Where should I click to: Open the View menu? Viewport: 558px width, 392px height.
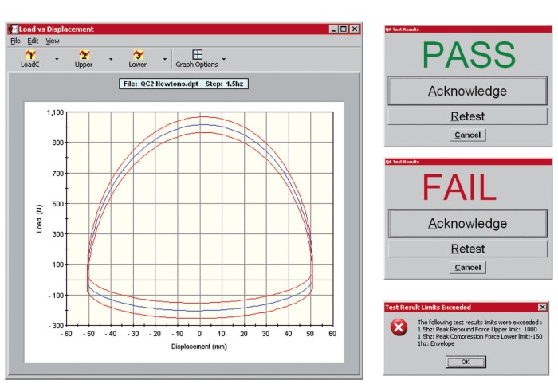click(x=53, y=41)
